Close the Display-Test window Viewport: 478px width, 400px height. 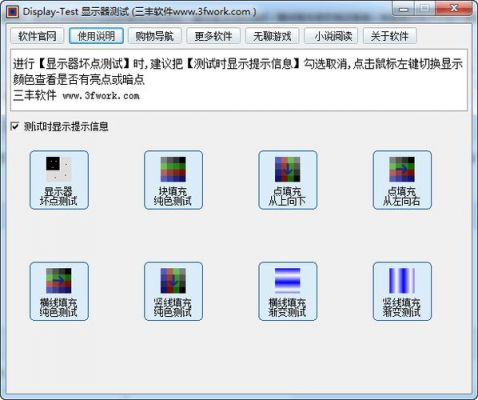click(x=454, y=9)
